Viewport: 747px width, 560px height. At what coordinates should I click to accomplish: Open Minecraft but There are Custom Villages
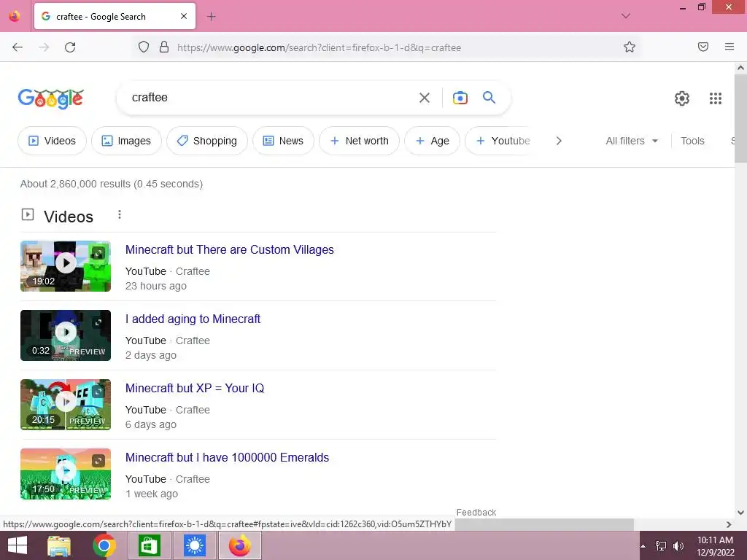[x=229, y=249]
